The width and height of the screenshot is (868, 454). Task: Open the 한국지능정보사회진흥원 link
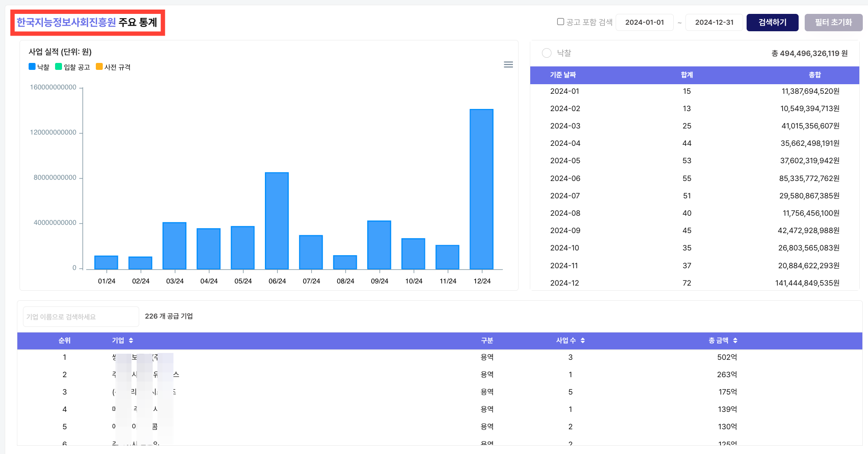click(x=66, y=22)
